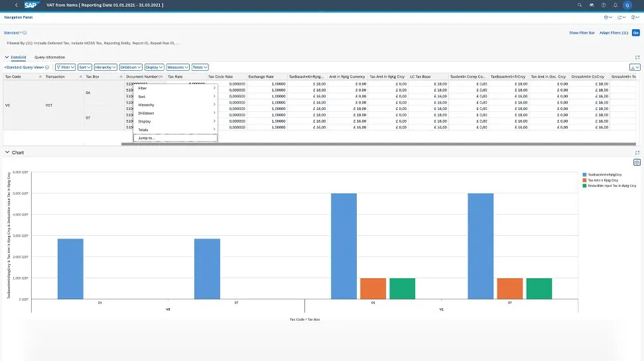Click Show Filter Bar link
Viewport: 644px width, 361px height.
coord(582,32)
